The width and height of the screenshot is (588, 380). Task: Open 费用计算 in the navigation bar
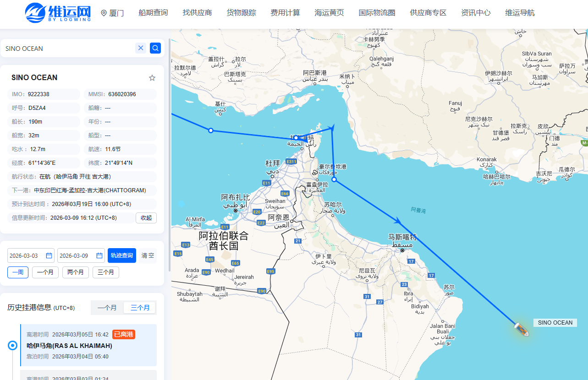[x=285, y=13]
